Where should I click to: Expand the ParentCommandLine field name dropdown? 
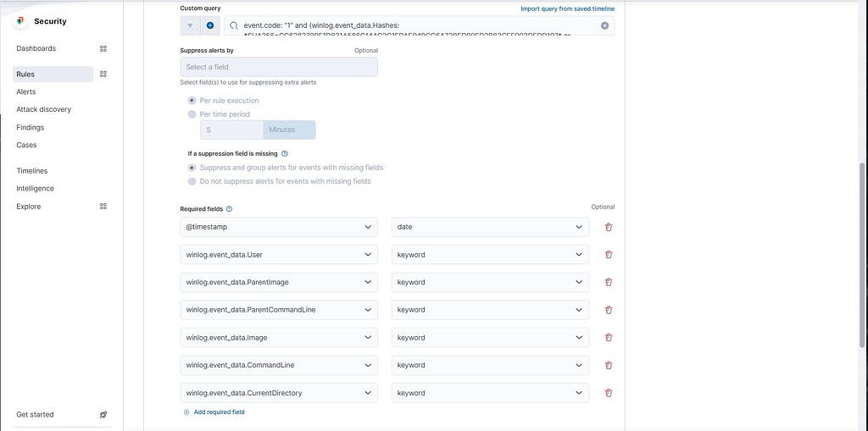tap(279, 310)
